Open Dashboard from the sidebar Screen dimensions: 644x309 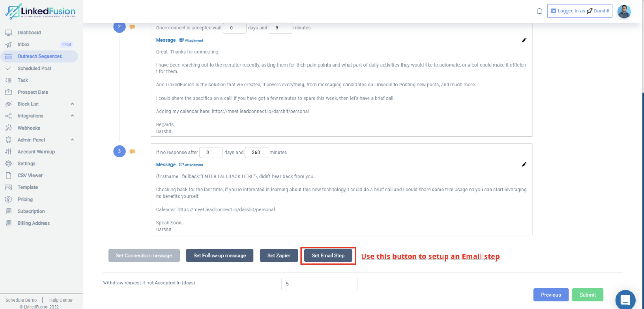tap(29, 32)
